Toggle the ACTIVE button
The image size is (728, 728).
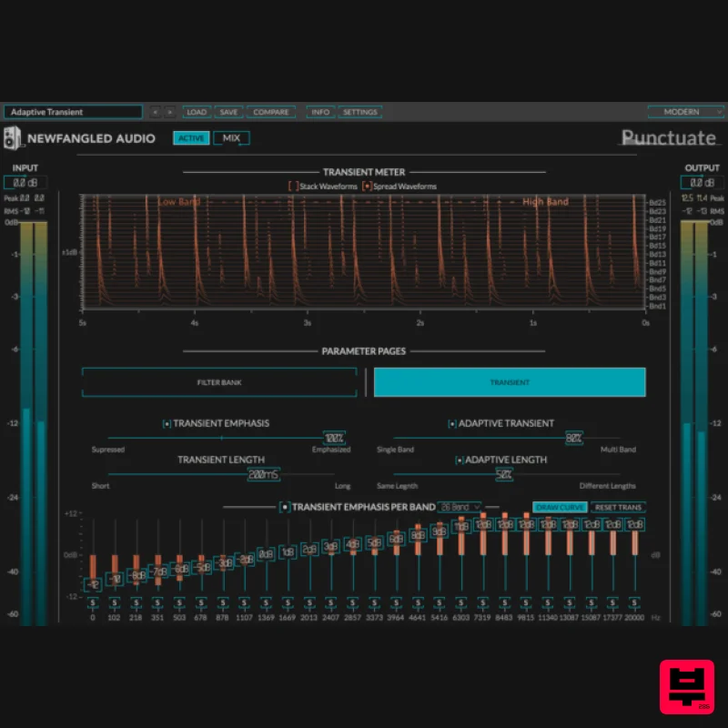191,138
